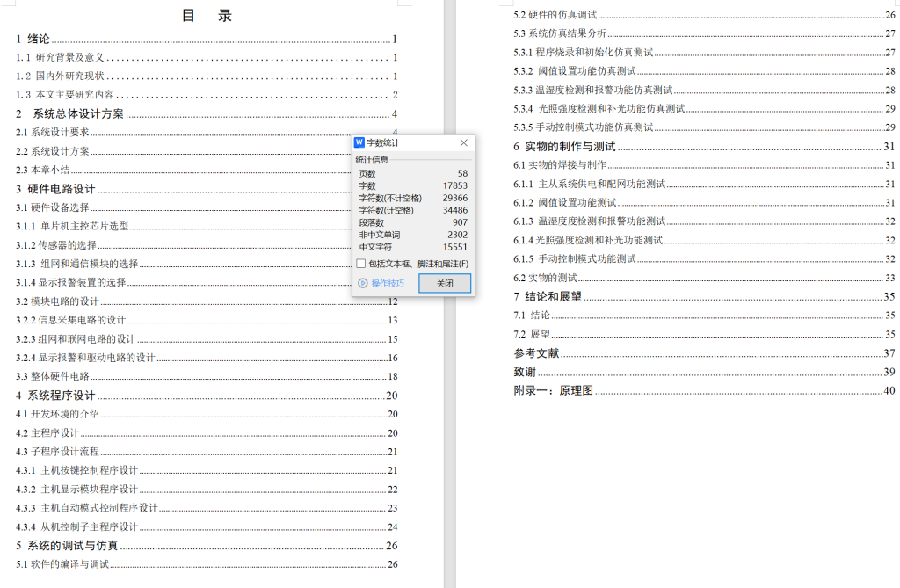Click the 关闭 button to dismiss word count
The width and height of the screenshot is (900, 588).
[x=446, y=283]
